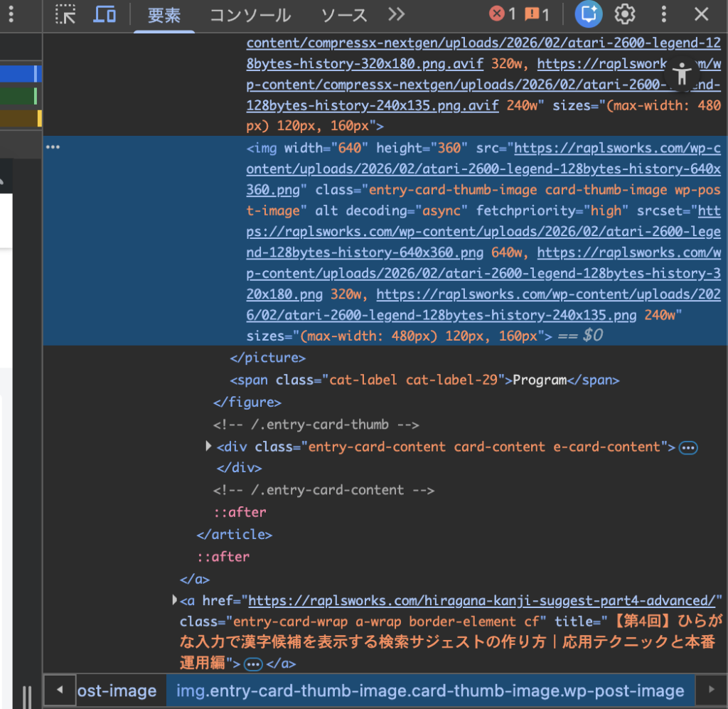Open DevTools settings gear
The height and width of the screenshot is (709, 728).
click(x=625, y=14)
